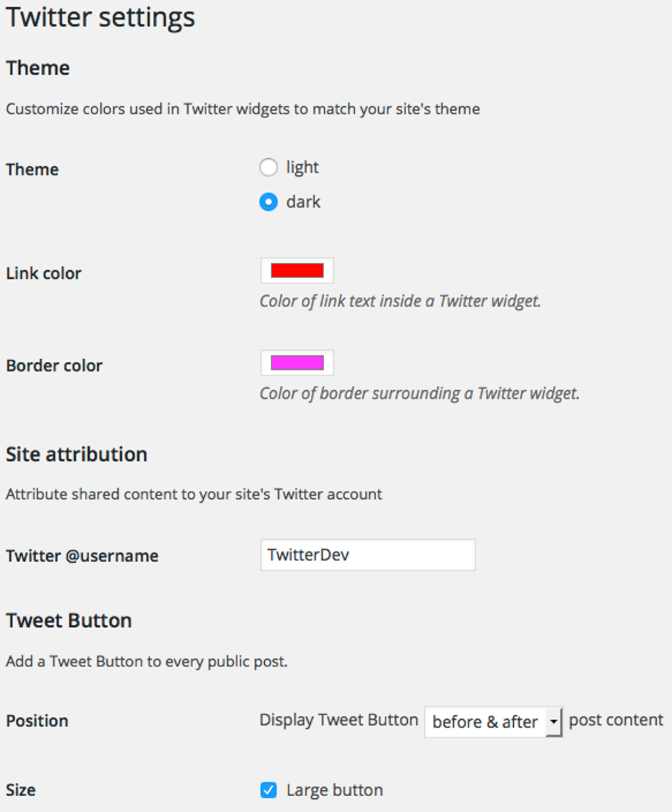Click the 'Tweet Button' section heading

tap(68, 620)
